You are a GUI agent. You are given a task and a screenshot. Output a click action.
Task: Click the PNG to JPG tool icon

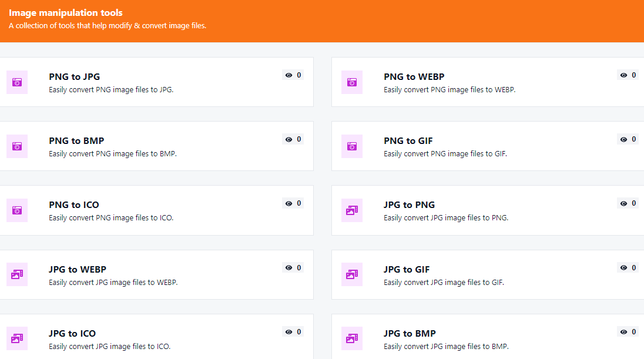[17, 82]
